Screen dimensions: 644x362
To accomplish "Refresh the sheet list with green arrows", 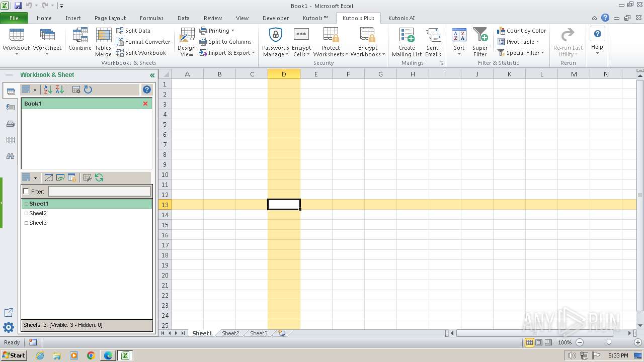I will (99, 177).
